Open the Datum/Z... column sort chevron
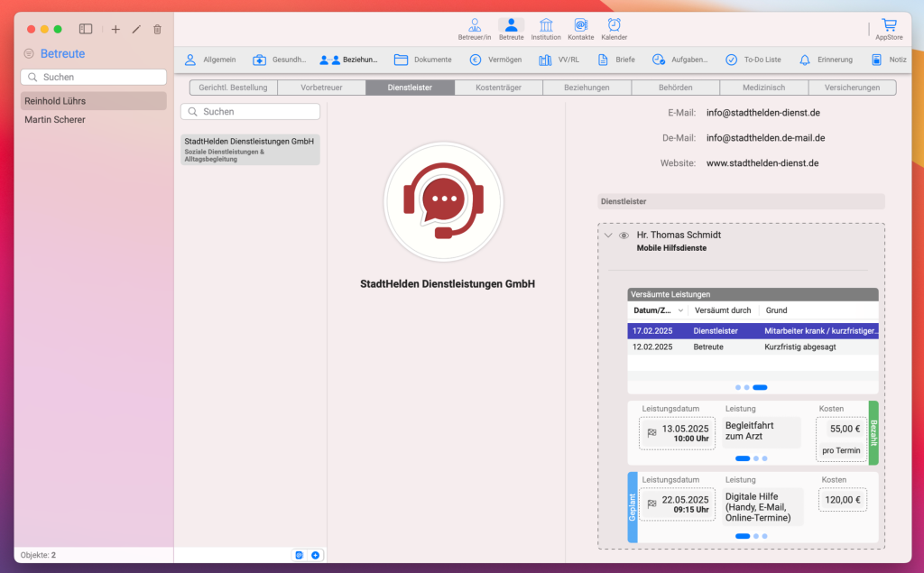This screenshot has height=573, width=924. pos(680,310)
